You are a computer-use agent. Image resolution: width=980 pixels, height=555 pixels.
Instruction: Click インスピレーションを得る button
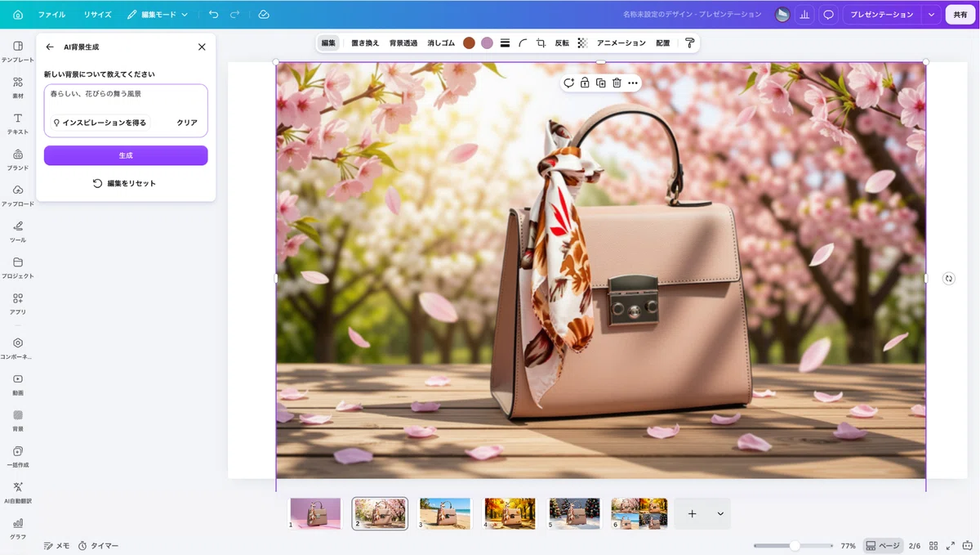click(x=100, y=123)
